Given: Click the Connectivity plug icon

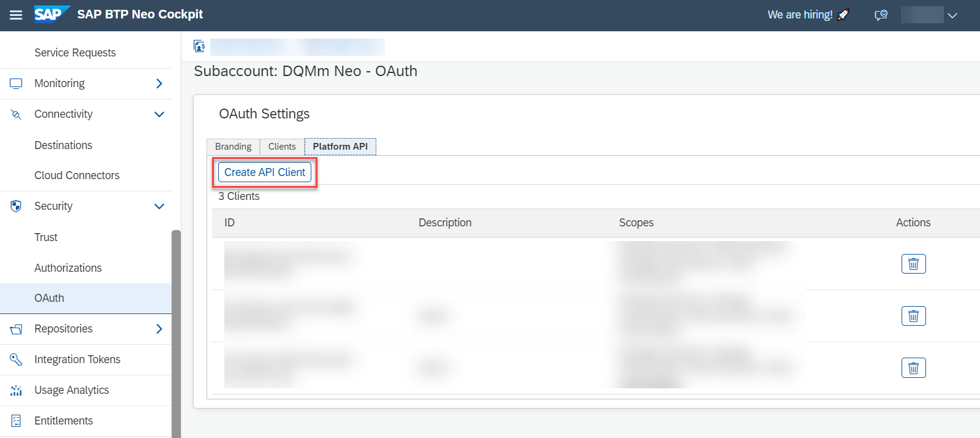Looking at the screenshot, I should [x=16, y=114].
